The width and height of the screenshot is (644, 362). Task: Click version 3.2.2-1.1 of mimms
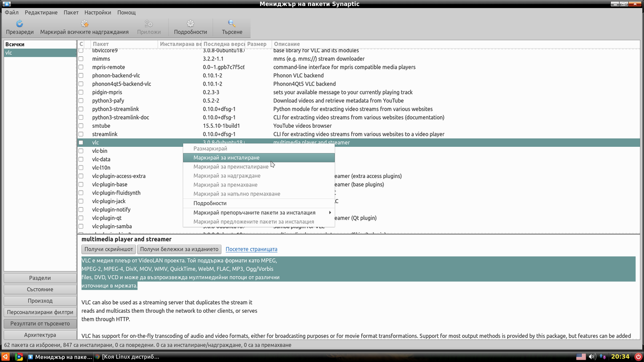tap(213, 59)
